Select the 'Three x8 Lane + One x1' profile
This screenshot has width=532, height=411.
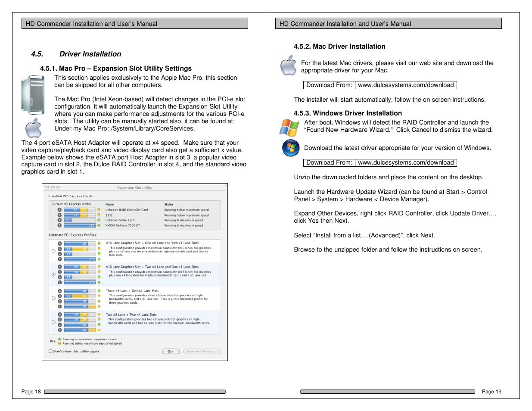(53, 298)
